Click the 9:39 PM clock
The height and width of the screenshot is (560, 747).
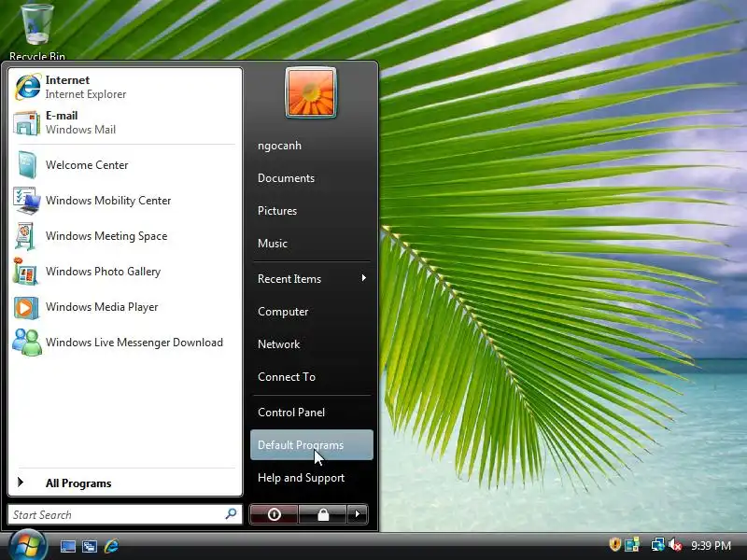[711, 546]
